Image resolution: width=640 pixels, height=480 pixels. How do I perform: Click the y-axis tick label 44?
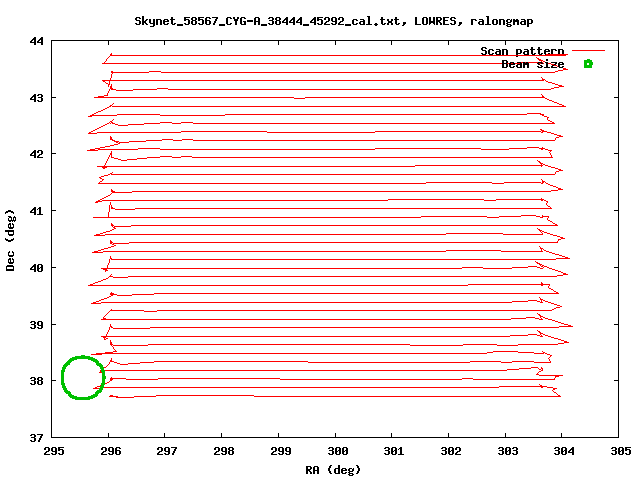36,41
